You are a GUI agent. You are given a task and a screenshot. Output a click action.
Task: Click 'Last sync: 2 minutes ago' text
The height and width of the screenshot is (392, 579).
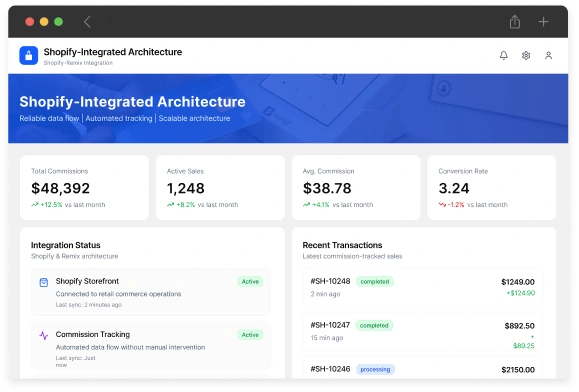pyautogui.click(x=89, y=305)
